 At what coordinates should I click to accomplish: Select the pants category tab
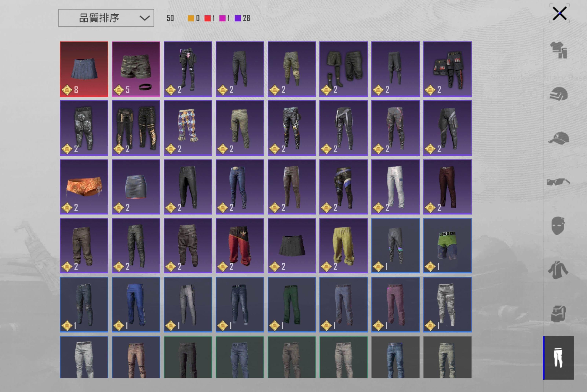(559, 358)
